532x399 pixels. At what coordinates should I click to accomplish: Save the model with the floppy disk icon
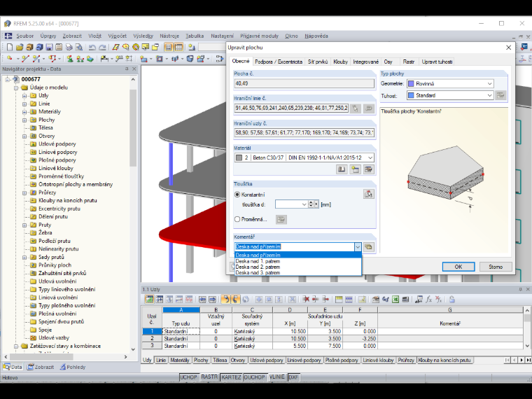tap(49, 47)
